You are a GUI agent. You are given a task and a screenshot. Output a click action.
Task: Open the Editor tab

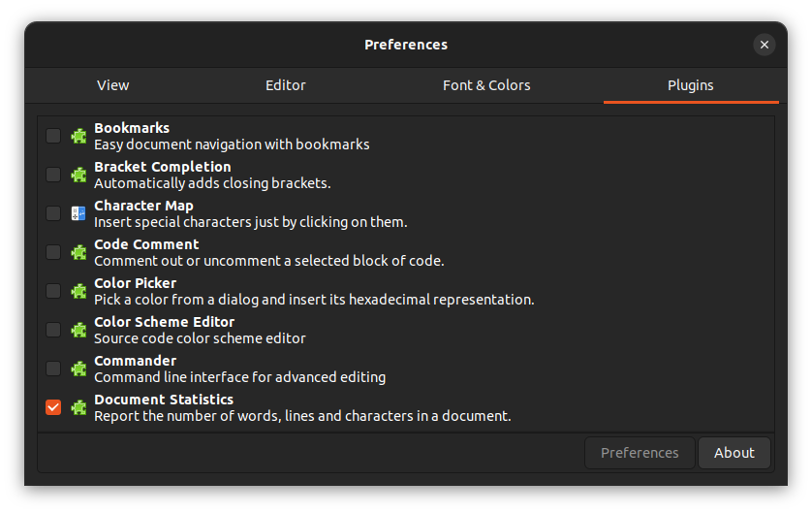286,85
